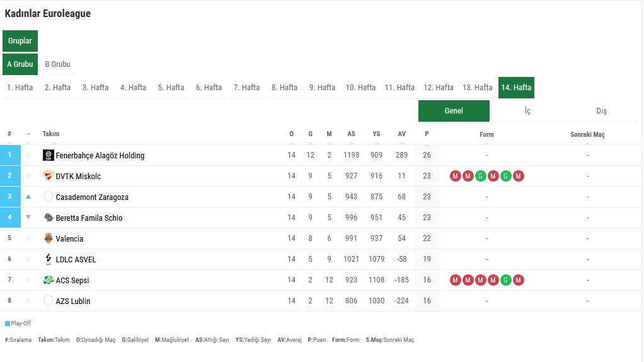The height and width of the screenshot is (362, 644).
Task: Click the down arrow beside Beretta Famila Schio
Action: [x=28, y=218]
